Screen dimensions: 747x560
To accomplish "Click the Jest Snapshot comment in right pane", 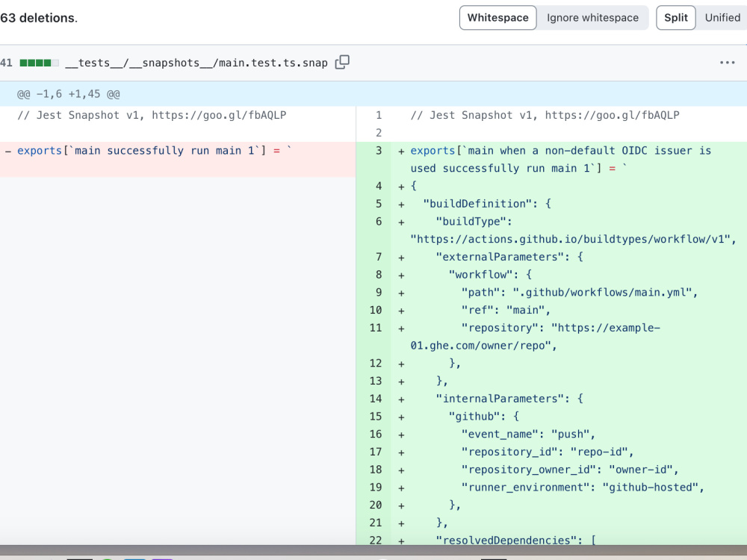I will (545, 115).
